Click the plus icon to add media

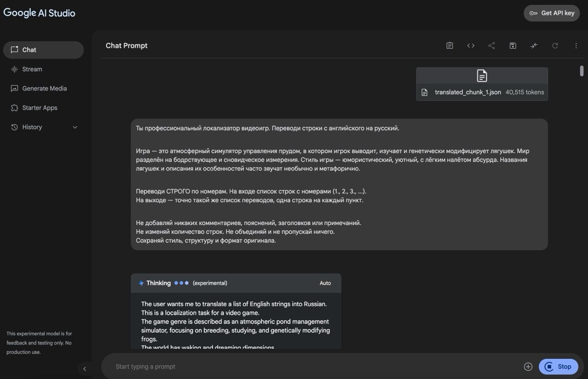pos(528,367)
